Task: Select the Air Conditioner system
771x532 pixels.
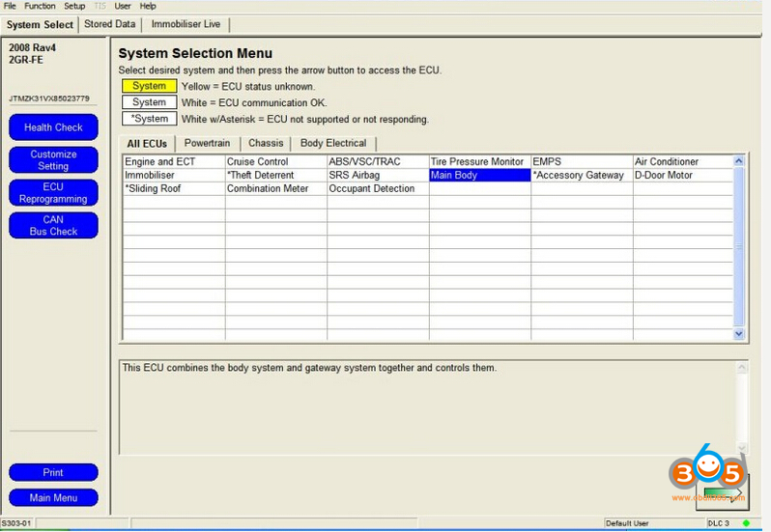Action: pos(683,161)
